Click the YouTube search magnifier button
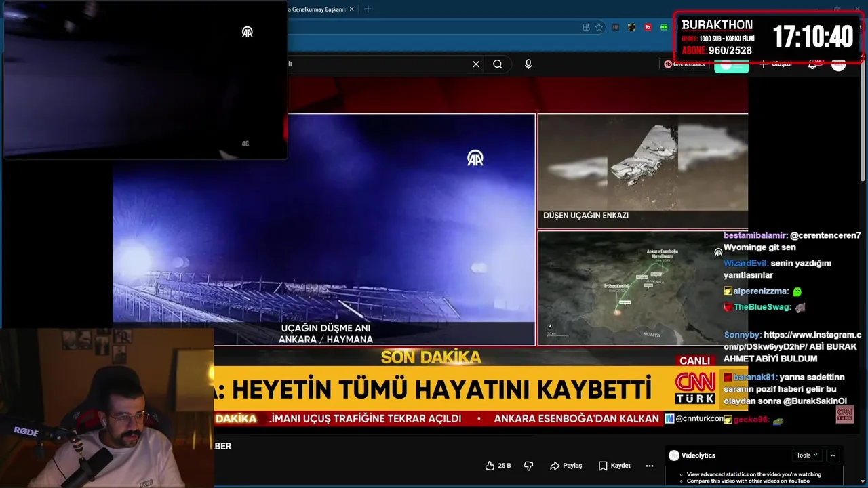This screenshot has height=488, width=868. pos(498,64)
